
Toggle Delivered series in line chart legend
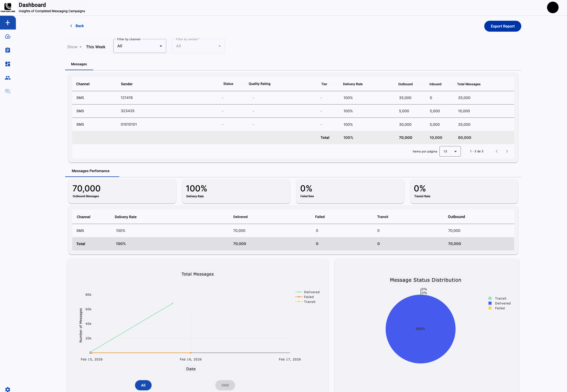[311, 292]
